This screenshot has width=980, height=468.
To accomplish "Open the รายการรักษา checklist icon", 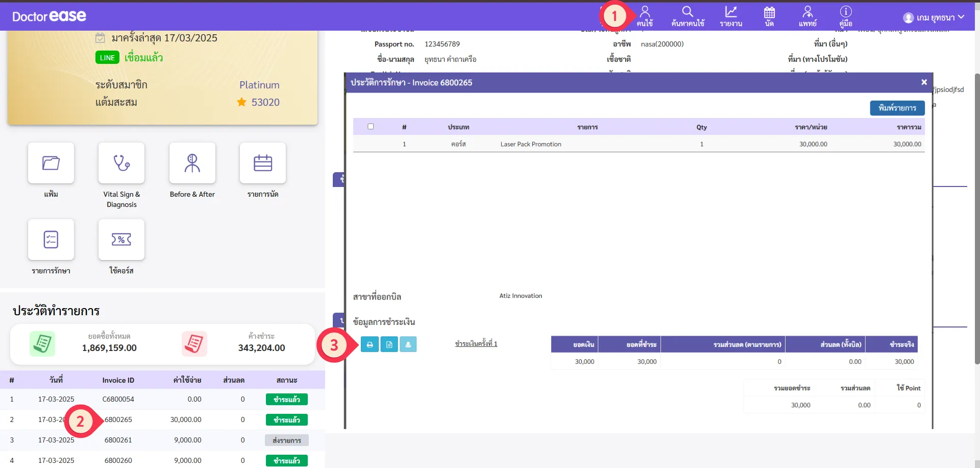I will (x=51, y=240).
